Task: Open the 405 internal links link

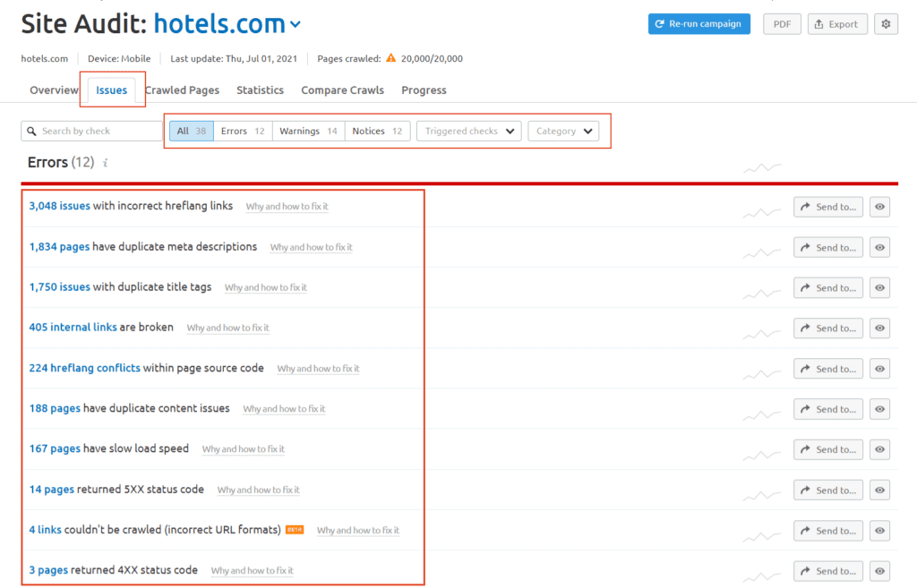Action: click(73, 328)
